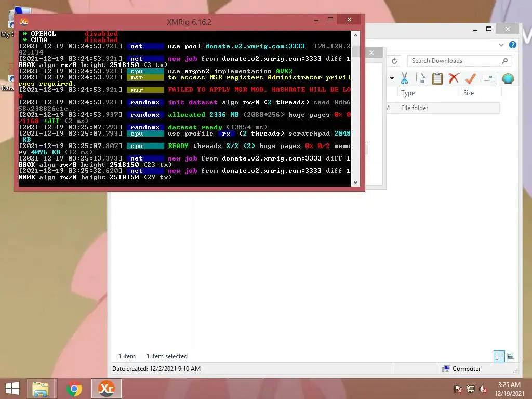
Task: Click the muted speaker volume tray icon
Action: 483,389
